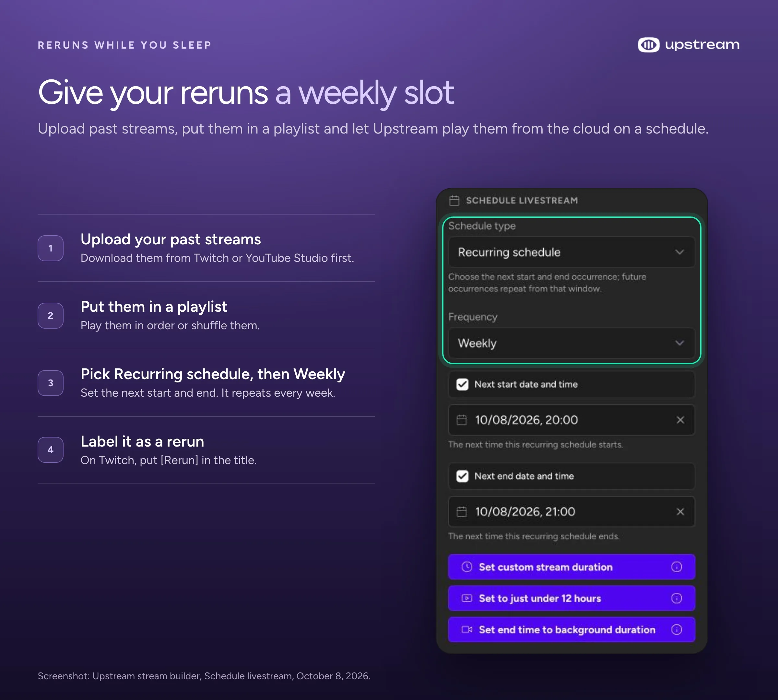Screen dimensions: 778x700
Task: Open calendar icon in the 21:00 end field
Action: tap(461, 512)
